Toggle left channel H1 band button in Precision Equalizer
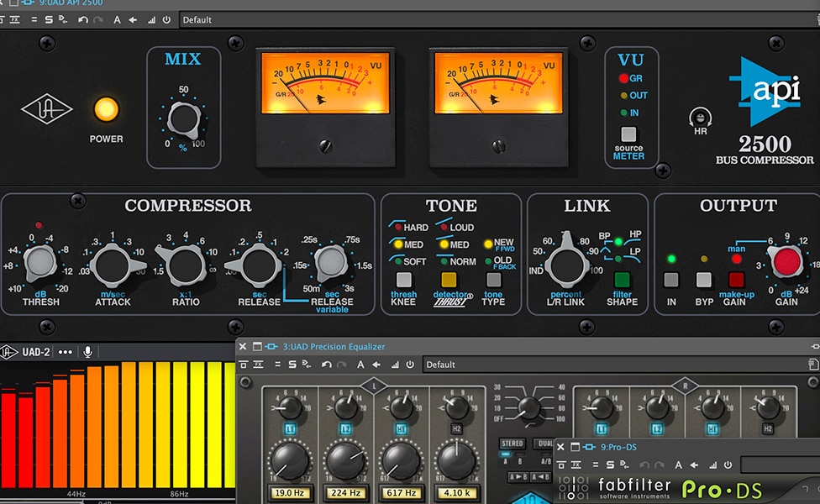820x504 pixels. [x=401, y=429]
